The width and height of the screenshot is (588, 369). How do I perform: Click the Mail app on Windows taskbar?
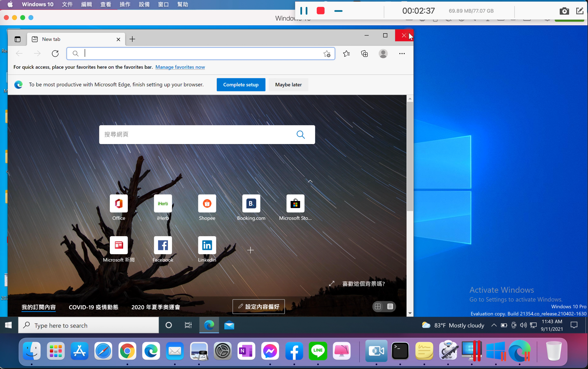point(229,325)
